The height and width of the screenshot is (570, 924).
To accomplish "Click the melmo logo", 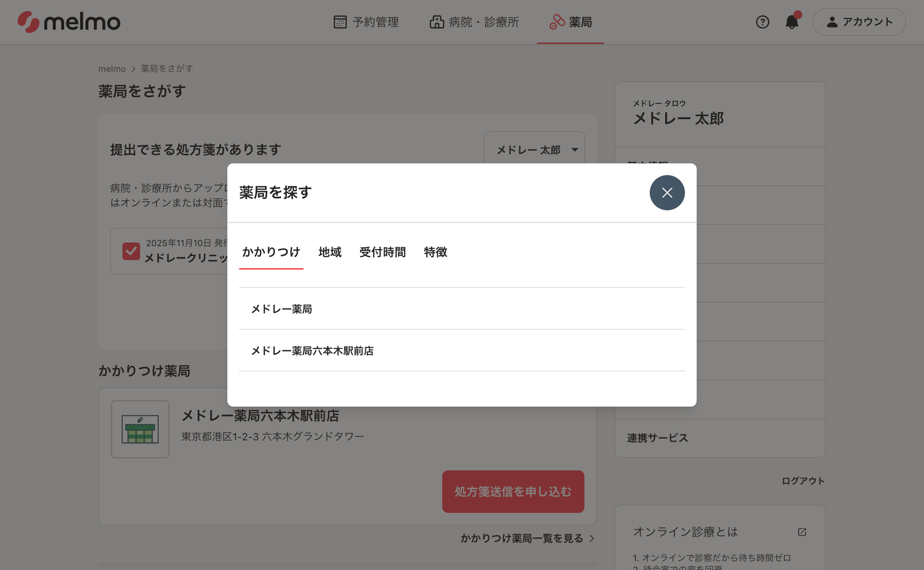I will click(69, 22).
